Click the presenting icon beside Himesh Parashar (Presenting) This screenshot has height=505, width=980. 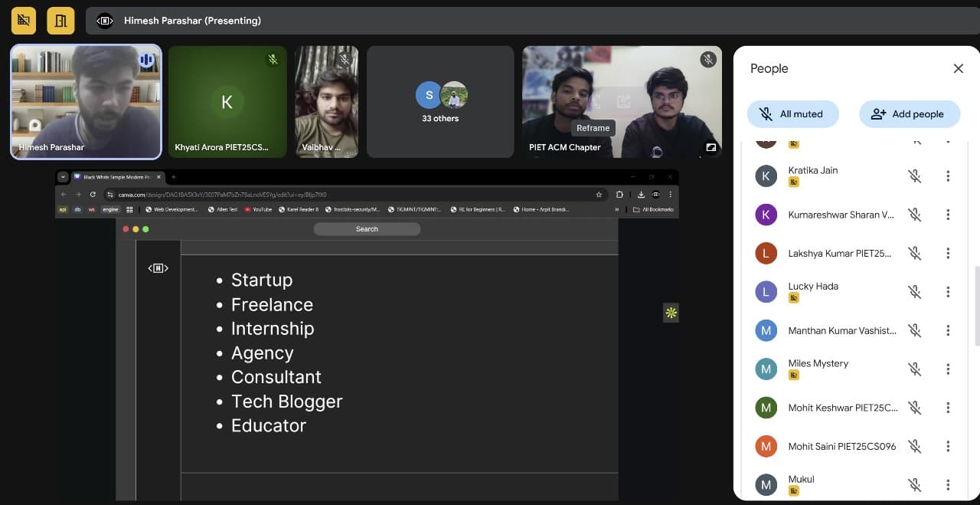(x=105, y=21)
